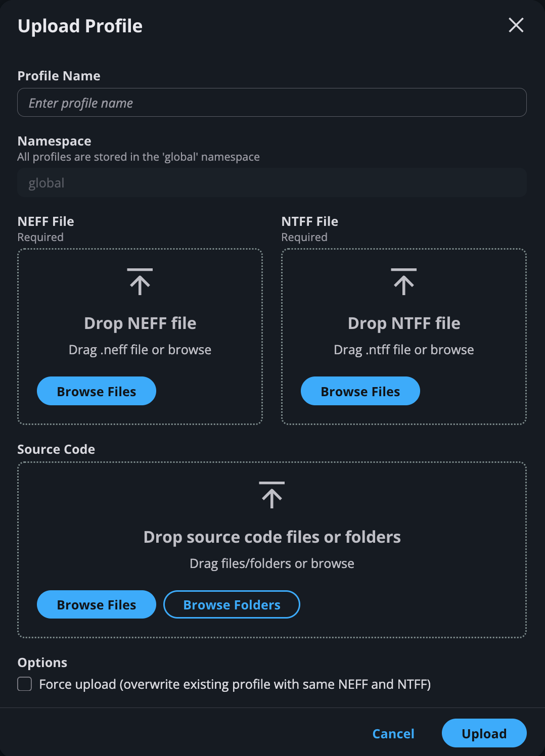Click the X icon to dismiss Upload Profile
This screenshot has height=756, width=545.
(516, 25)
